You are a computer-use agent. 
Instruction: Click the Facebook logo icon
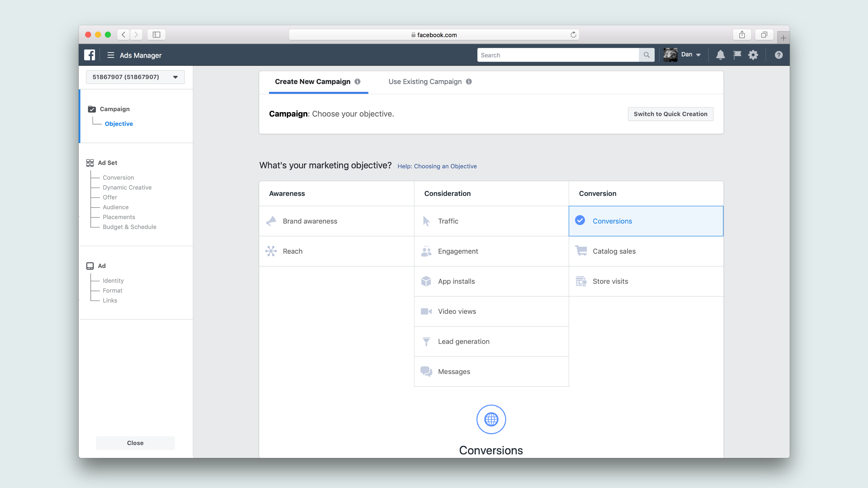[90, 55]
